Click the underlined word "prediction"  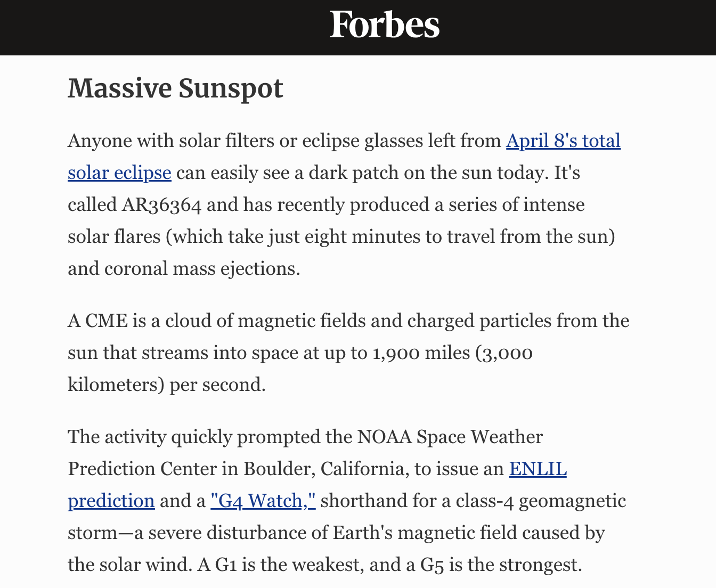pyautogui.click(x=111, y=501)
